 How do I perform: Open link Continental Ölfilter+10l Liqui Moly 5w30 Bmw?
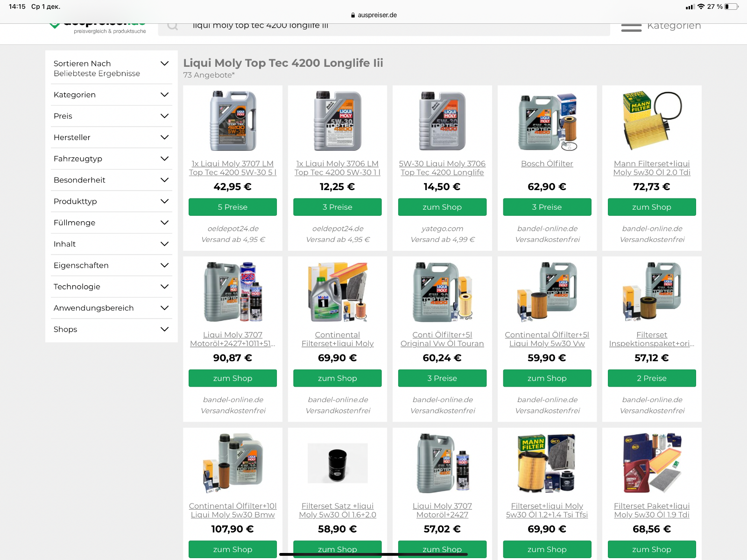click(233, 510)
